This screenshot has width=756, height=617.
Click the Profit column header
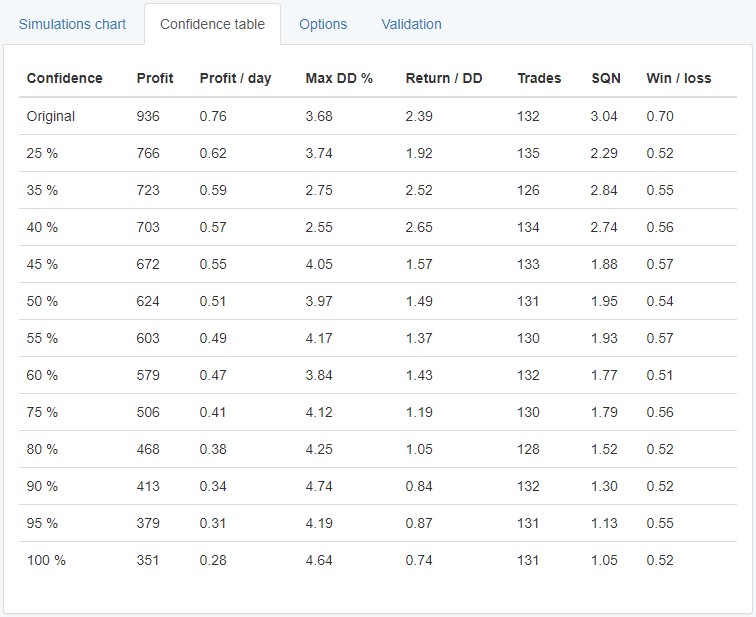tap(155, 78)
